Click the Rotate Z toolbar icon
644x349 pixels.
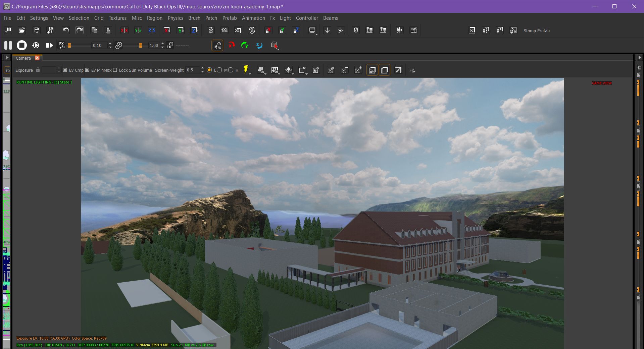194,30
